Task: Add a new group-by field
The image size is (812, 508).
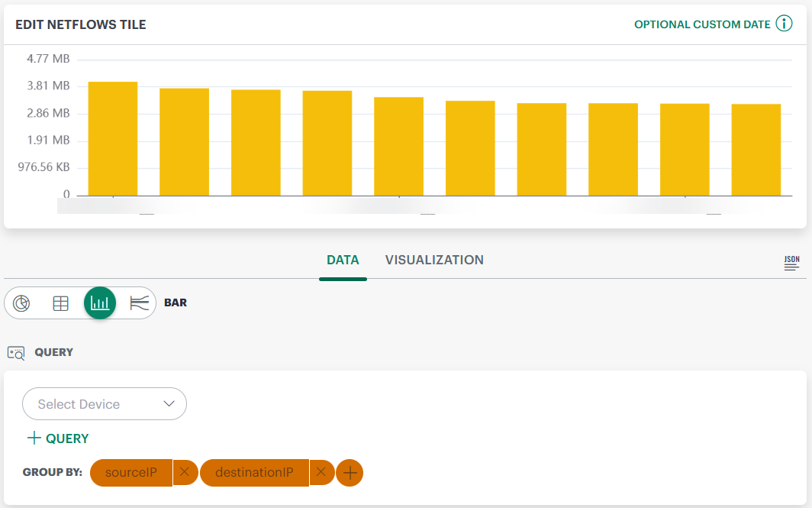Action: [350, 473]
